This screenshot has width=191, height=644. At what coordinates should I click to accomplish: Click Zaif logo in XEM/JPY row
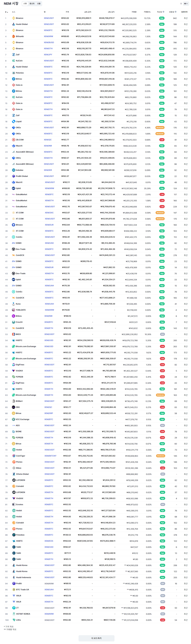point(14,54)
